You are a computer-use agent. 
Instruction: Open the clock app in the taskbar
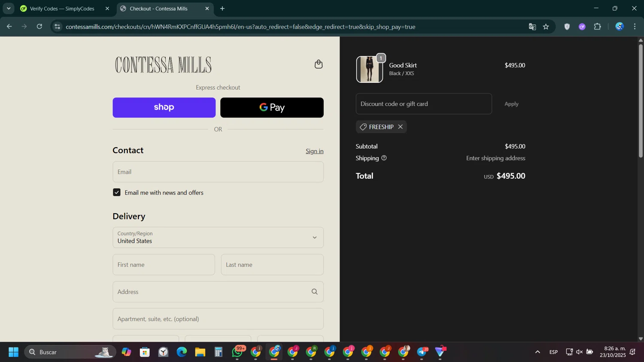coord(163,352)
